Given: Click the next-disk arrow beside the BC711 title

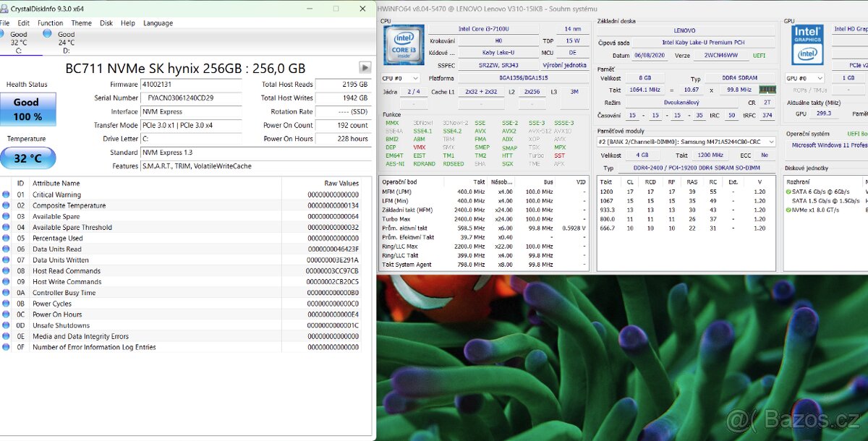Looking at the screenshot, I should (365, 67).
